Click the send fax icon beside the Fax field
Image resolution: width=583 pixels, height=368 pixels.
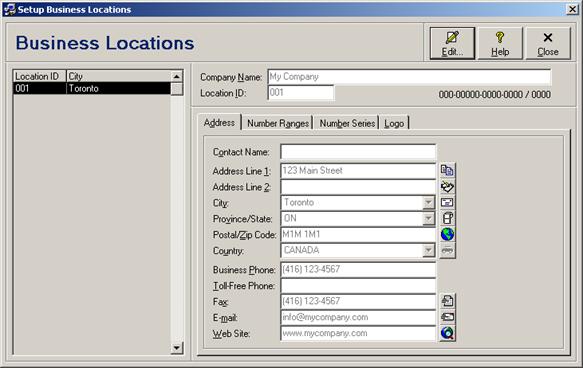point(447,301)
